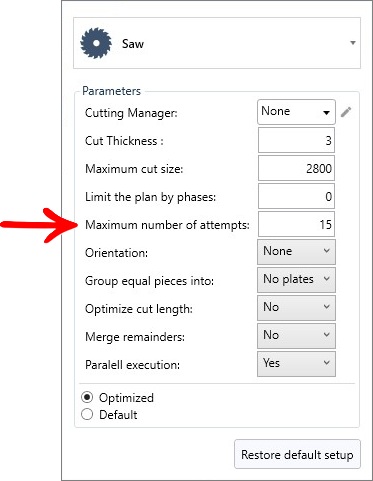Click the Maximum cut size field
The width and height of the screenshot is (373, 481).
296,168
